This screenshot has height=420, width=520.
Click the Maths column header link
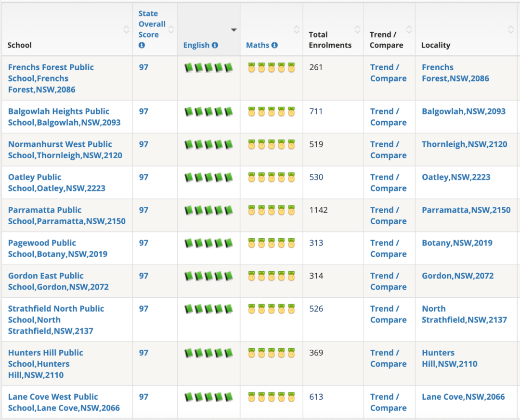click(x=258, y=45)
